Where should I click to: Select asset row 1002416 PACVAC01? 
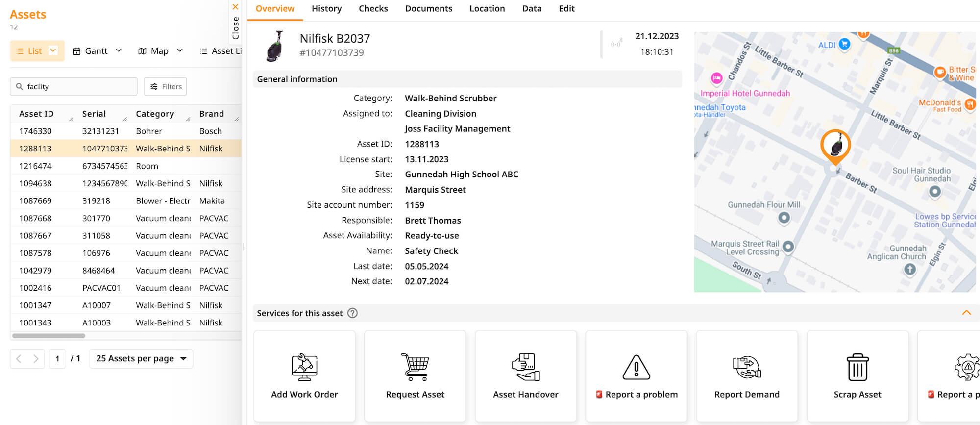coord(126,288)
